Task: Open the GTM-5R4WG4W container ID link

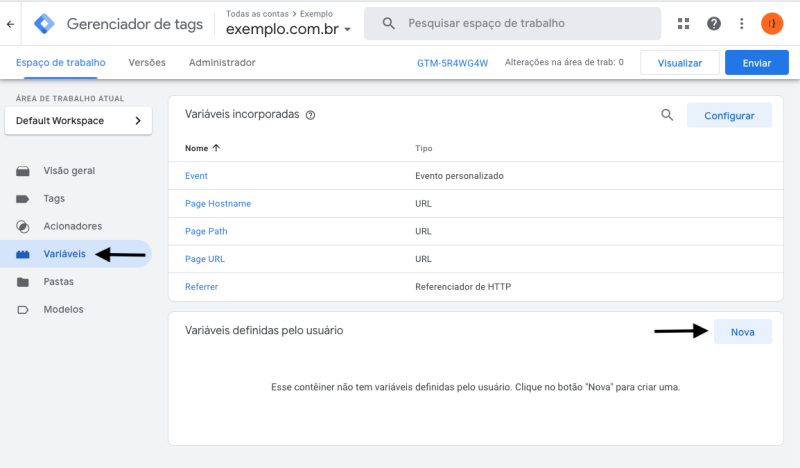Action: point(452,63)
